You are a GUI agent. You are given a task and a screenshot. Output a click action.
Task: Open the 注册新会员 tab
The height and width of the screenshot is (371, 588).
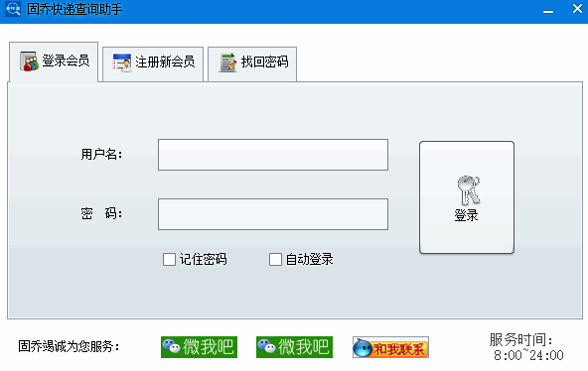pos(153,64)
